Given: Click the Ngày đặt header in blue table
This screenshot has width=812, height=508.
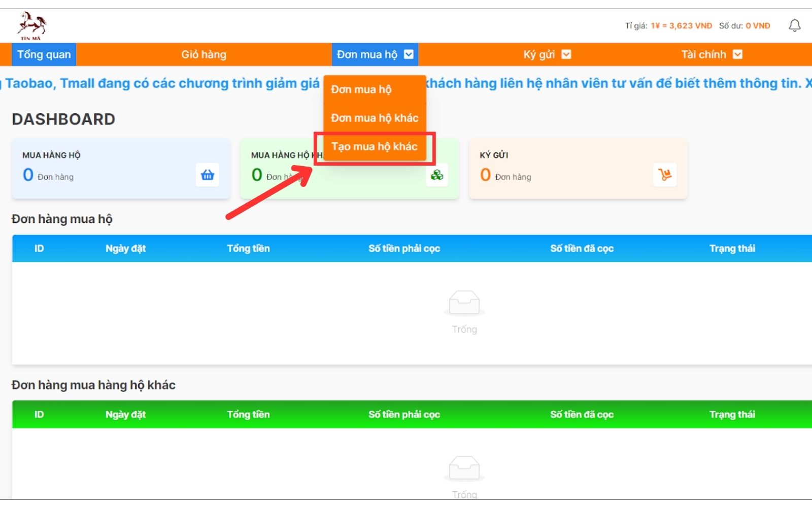Looking at the screenshot, I should pyautogui.click(x=125, y=248).
